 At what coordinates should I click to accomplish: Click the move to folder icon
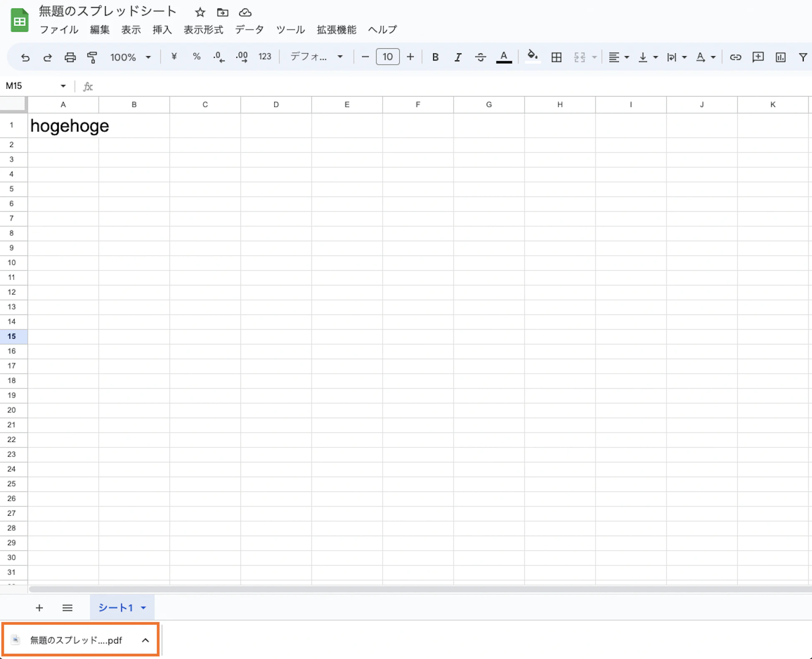(223, 12)
